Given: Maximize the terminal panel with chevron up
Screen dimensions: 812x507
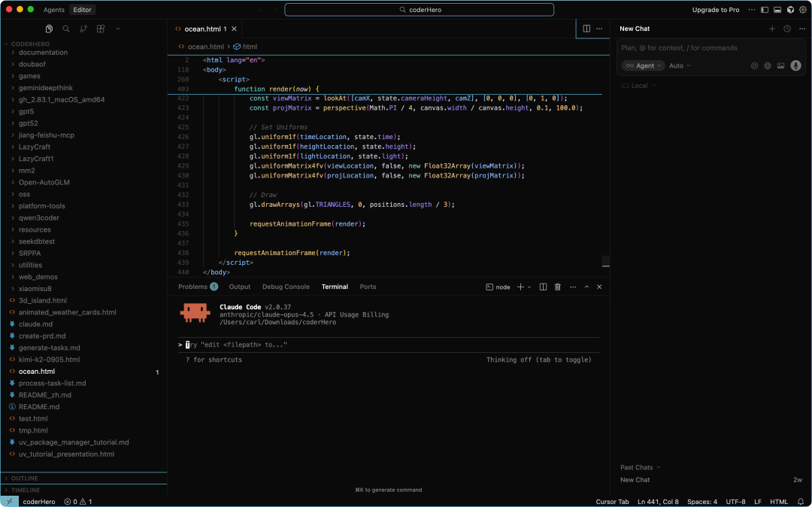Looking at the screenshot, I should [586, 287].
